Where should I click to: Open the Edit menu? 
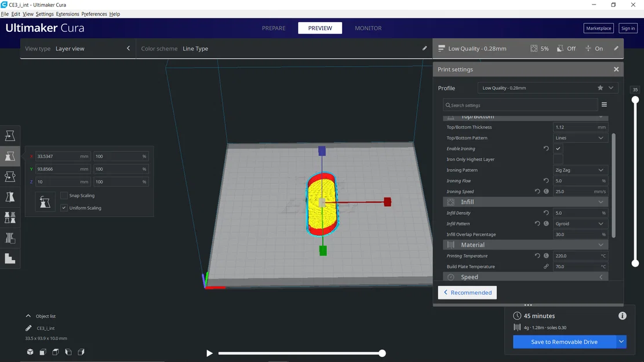pyautogui.click(x=16, y=14)
